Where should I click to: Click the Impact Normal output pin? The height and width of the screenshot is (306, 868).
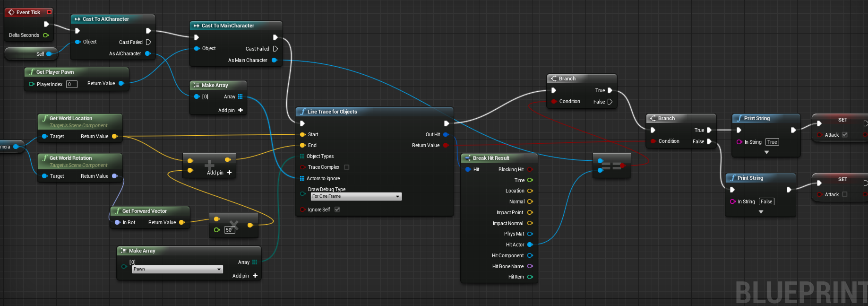click(x=530, y=223)
